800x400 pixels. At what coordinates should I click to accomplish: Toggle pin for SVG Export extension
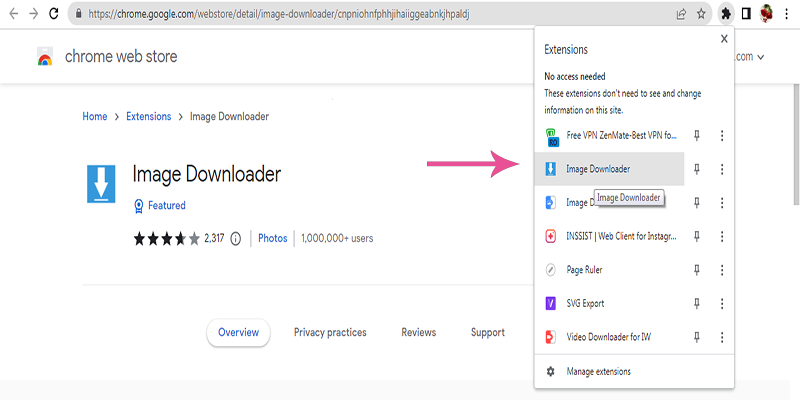click(698, 303)
